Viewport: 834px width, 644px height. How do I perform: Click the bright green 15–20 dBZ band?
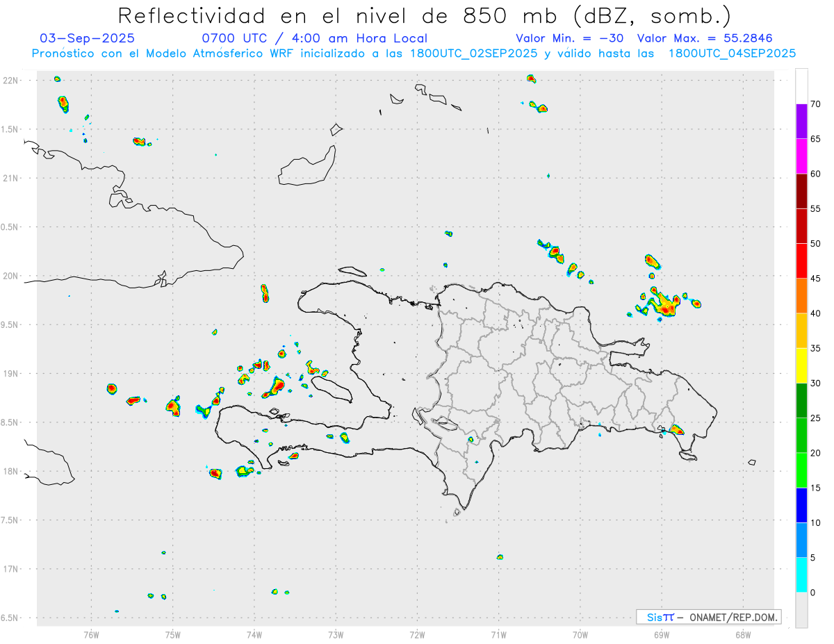(x=801, y=470)
